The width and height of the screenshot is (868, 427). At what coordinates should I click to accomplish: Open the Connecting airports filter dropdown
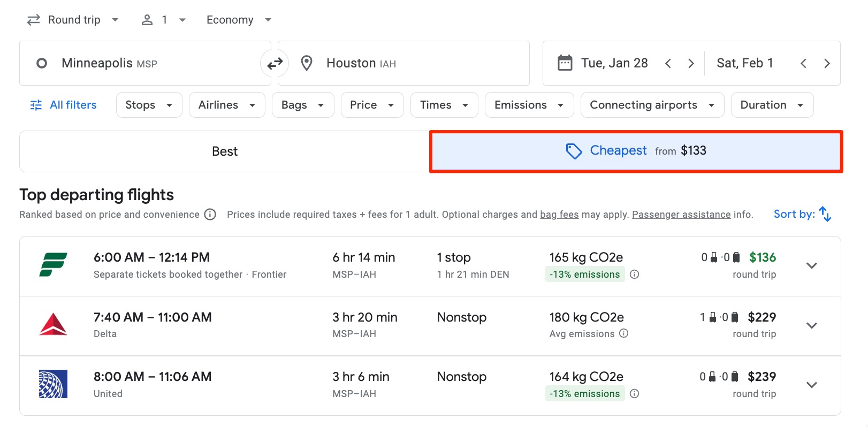[652, 105]
